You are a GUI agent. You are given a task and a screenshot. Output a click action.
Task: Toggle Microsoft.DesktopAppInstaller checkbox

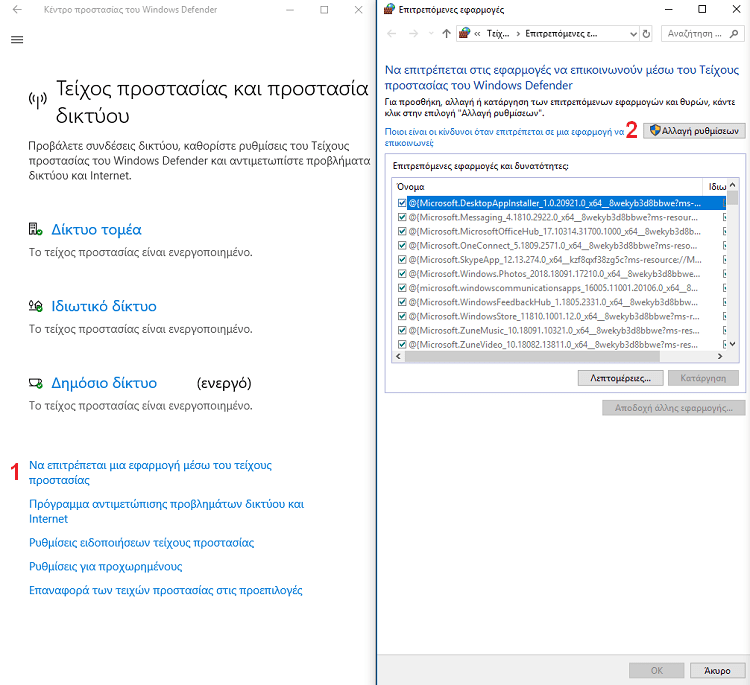pyautogui.click(x=402, y=203)
